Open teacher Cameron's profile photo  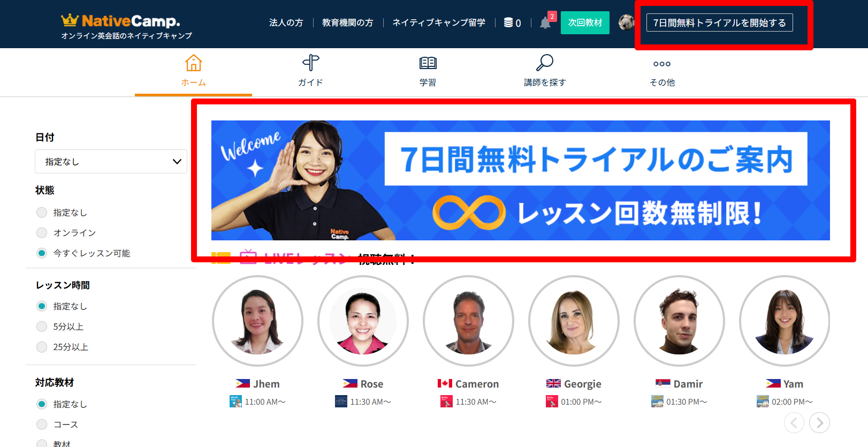tap(468, 321)
